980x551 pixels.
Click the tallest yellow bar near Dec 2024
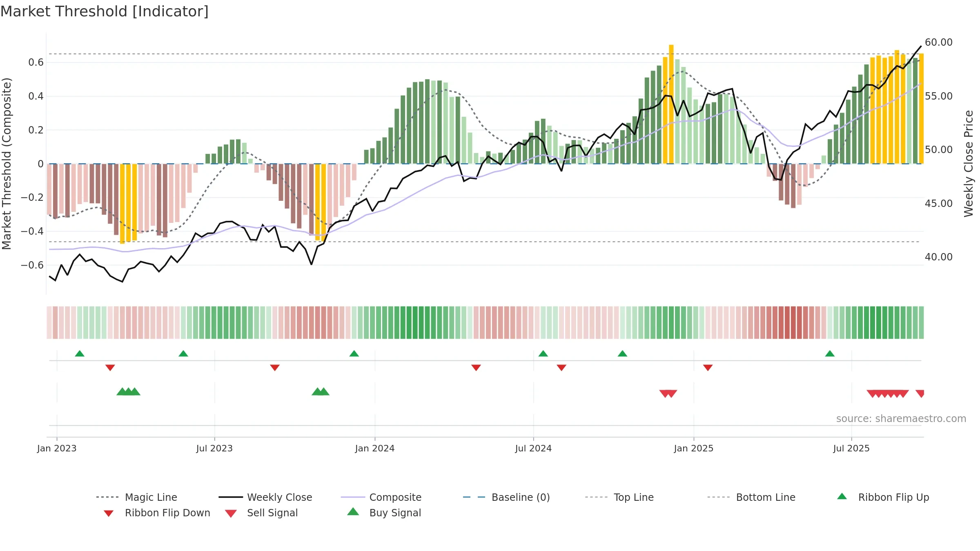click(x=671, y=104)
